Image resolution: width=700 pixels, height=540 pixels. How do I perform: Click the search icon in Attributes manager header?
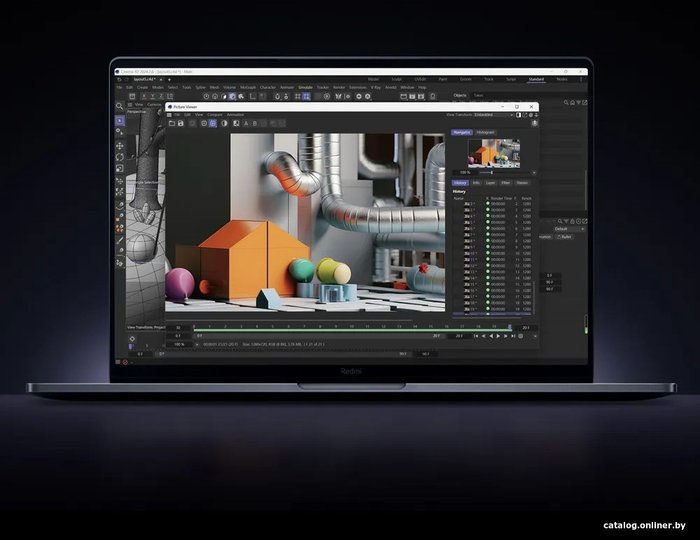pos(560,221)
